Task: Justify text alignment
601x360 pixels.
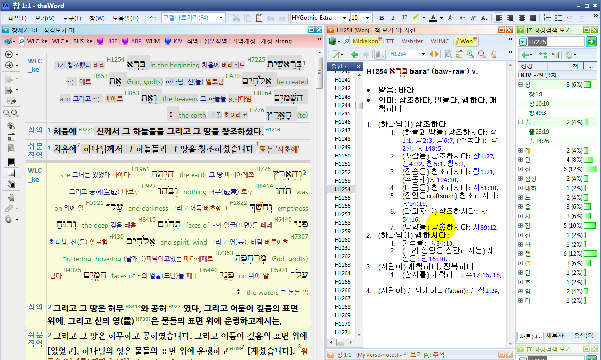Action: point(533,18)
